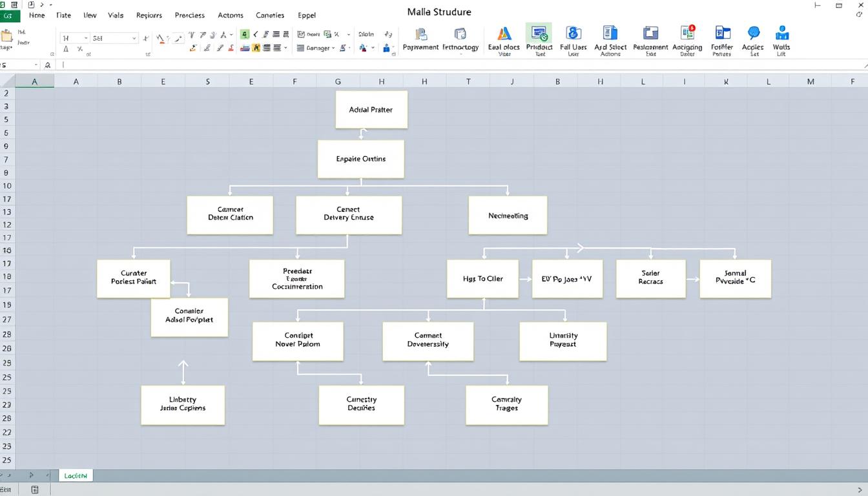
Task: Select the Camant Doveterslly box
Action: pyautogui.click(x=428, y=341)
